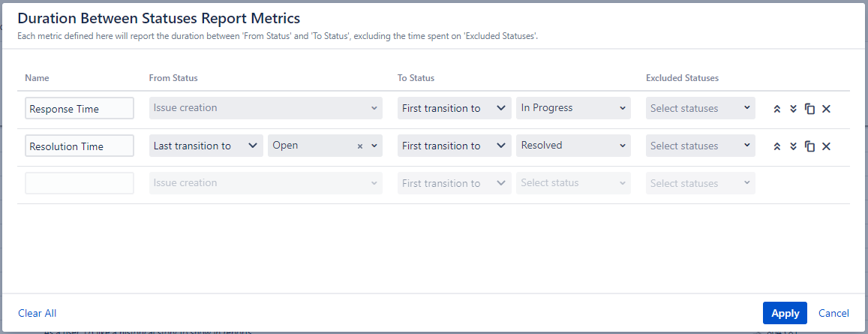Expand the Resolved status dropdown

coord(572,146)
